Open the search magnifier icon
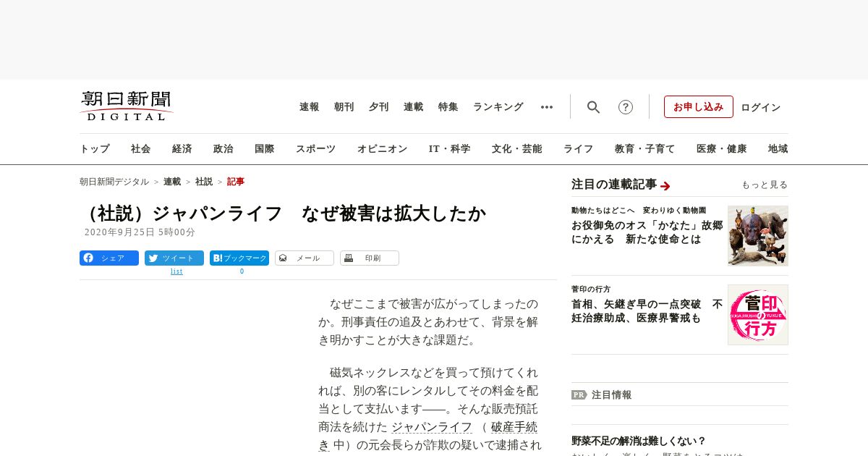 593,107
